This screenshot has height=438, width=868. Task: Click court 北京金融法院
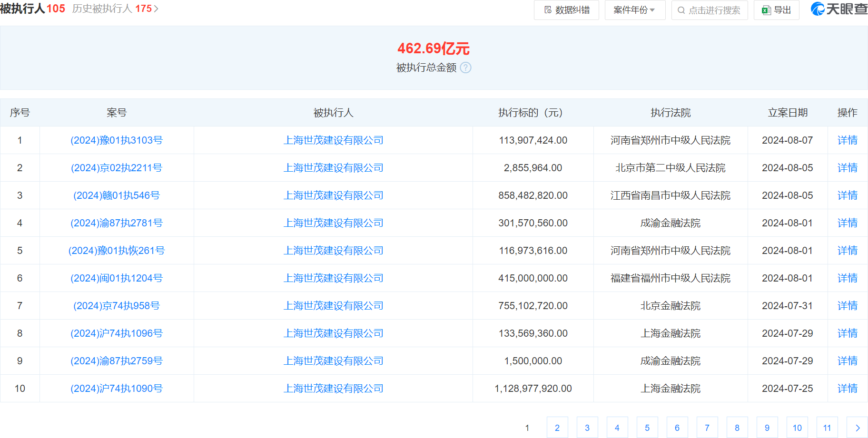point(671,306)
